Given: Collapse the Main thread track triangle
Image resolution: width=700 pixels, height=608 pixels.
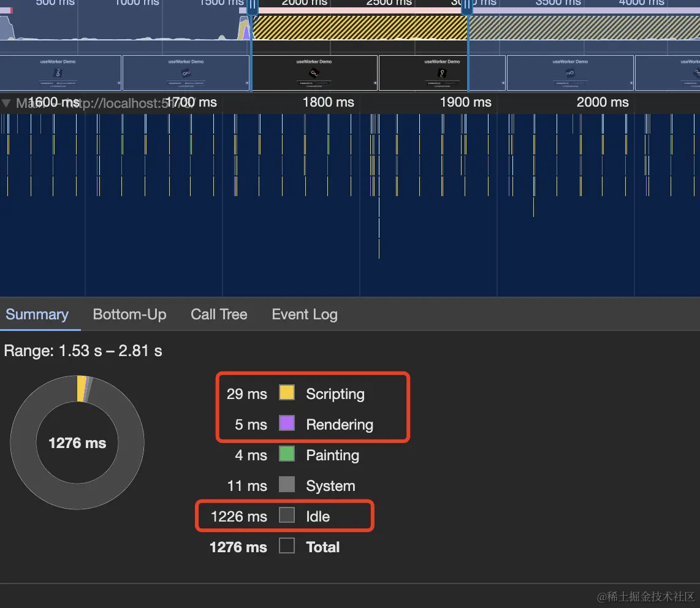Looking at the screenshot, I should 6,103.
